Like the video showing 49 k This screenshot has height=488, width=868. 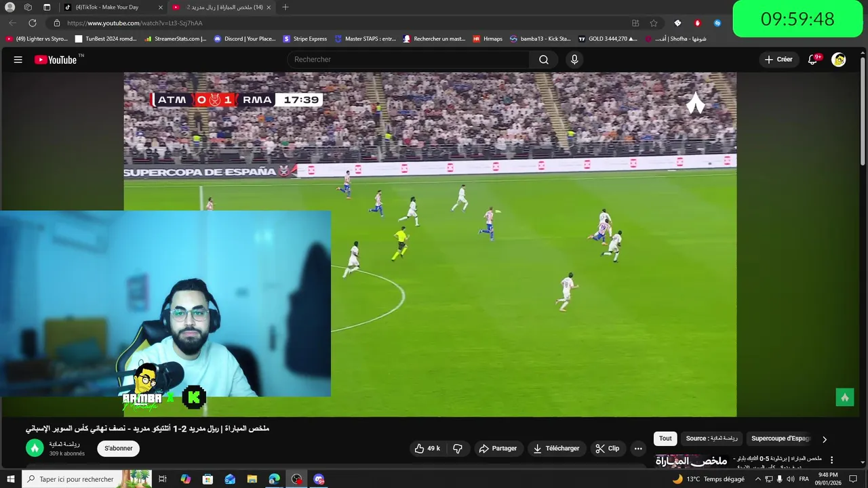coord(427,448)
